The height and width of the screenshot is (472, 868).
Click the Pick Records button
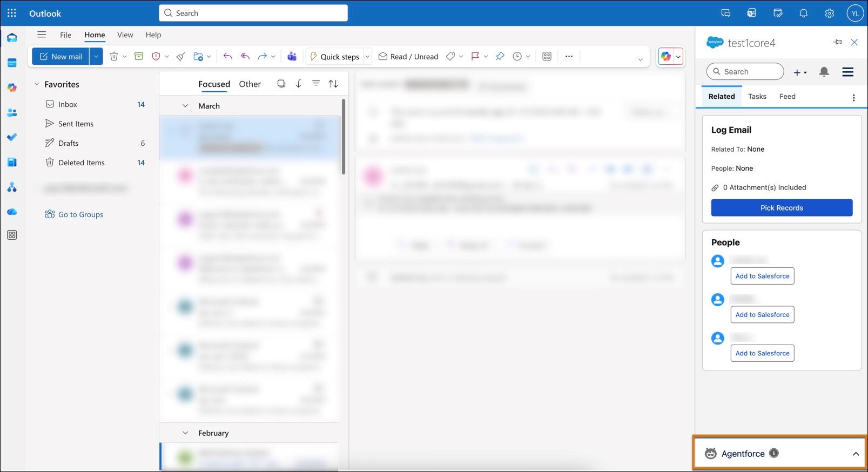coord(781,208)
